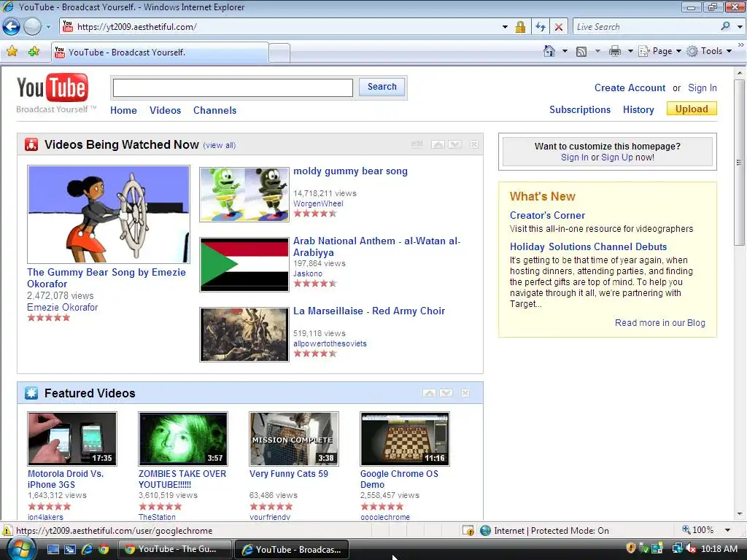
Task: Open The Gummy Bear Song large thumbnail
Action: [x=109, y=214]
